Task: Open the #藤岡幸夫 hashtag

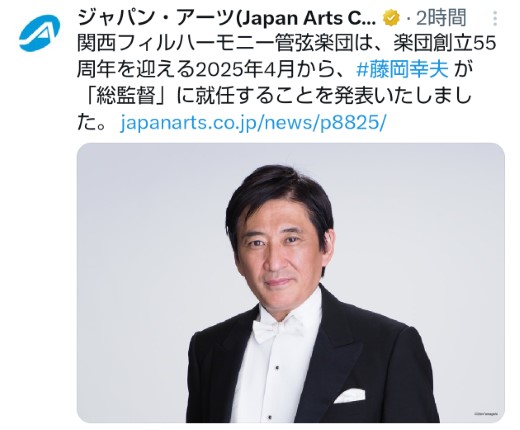Action: point(402,70)
